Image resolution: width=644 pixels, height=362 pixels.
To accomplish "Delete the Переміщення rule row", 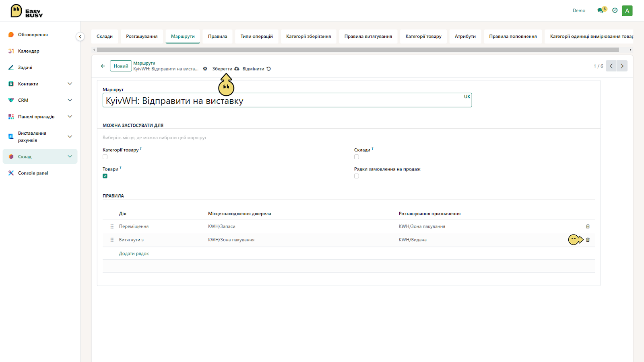I will pos(588,226).
